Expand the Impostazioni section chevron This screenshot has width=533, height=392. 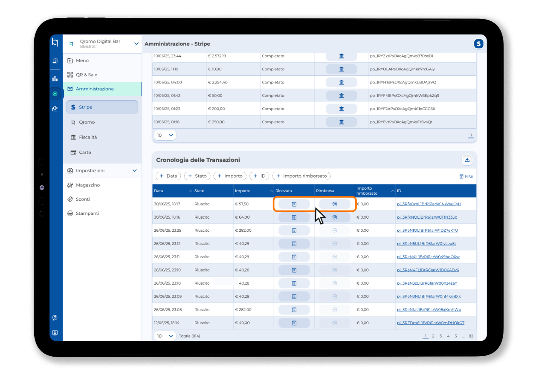[x=135, y=170]
